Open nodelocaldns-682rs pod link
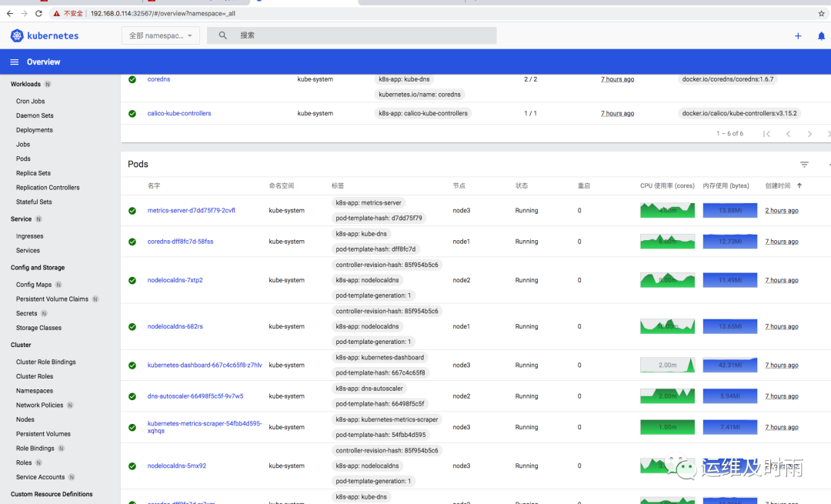The width and height of the screenshot is (831, 504). 175,326
